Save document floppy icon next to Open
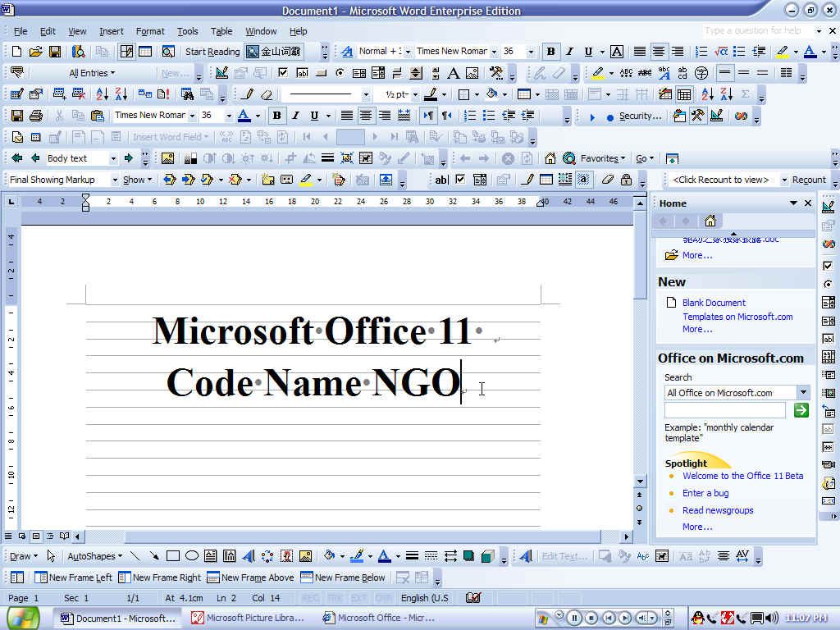The height and width of the screenshot is (630, 840). [x=55, y=52]
